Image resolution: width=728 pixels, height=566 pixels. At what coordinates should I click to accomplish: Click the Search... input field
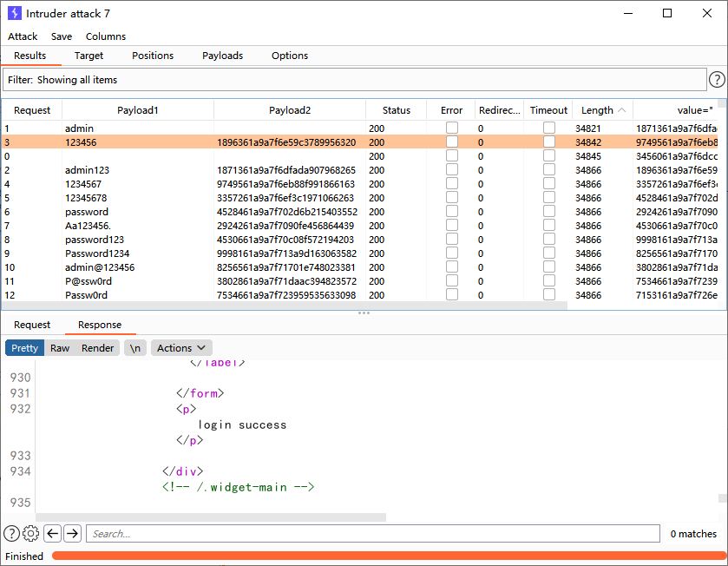[x=373, y=534]
